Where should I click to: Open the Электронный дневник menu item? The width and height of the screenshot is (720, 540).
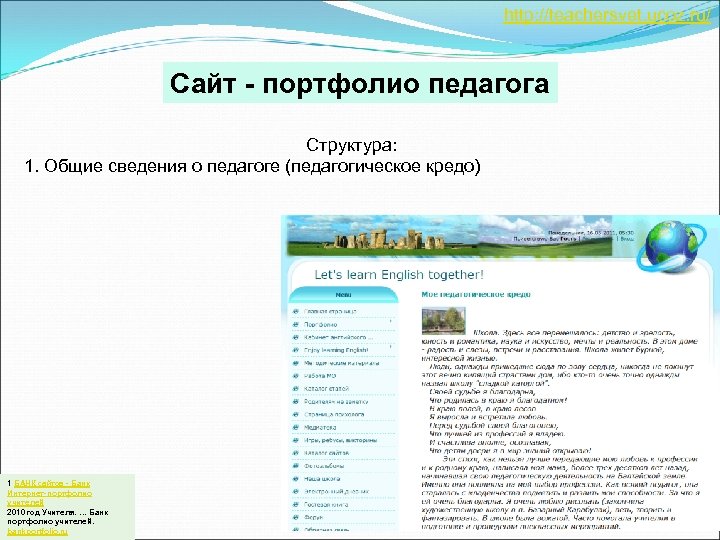[336, 491]
